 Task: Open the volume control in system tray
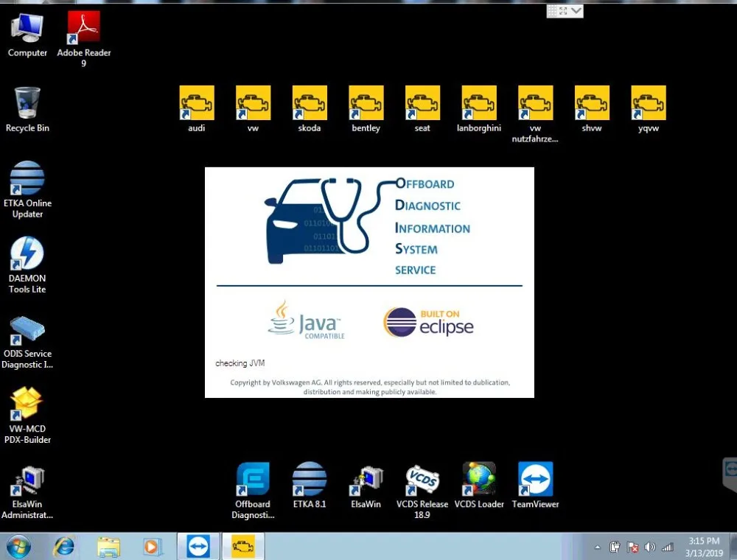[650, 547]
